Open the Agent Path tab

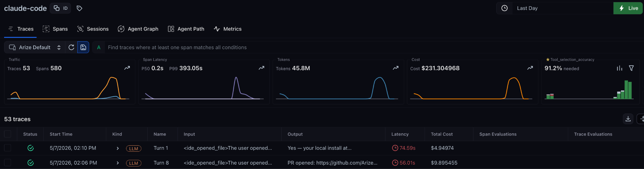(x=186, y=29)
